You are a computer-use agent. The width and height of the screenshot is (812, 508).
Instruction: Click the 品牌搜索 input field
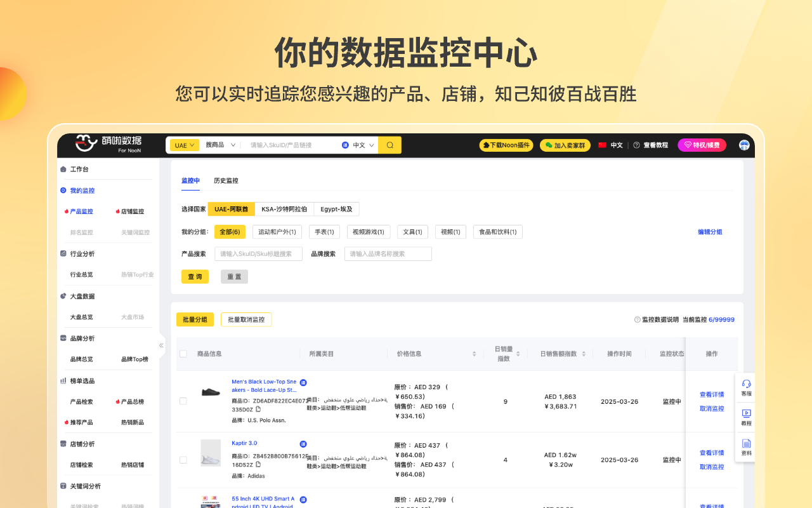(x=388, y=254)
